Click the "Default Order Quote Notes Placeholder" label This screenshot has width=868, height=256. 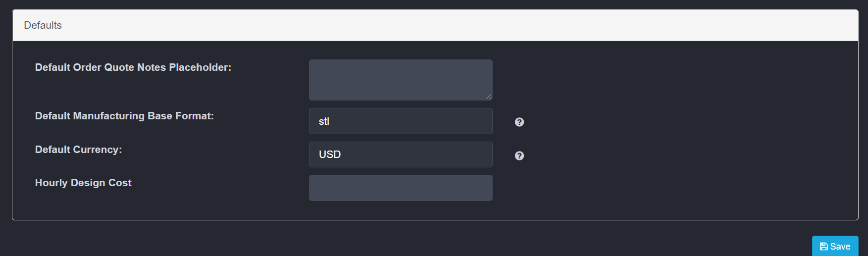(133, 67)
